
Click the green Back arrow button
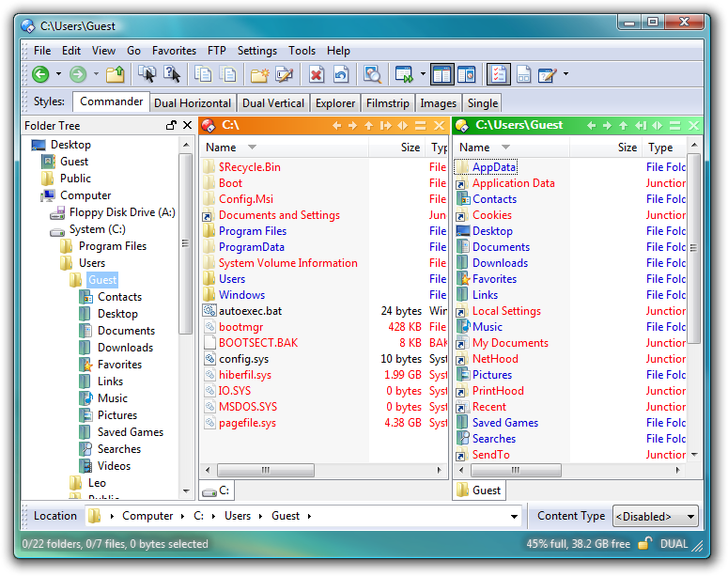point(40,74)
